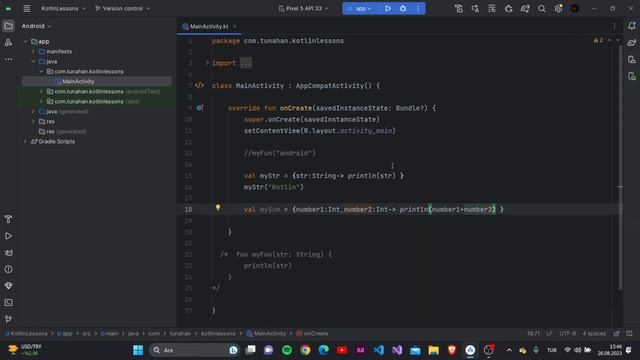Open the main hamburger menu

[27, 9]
